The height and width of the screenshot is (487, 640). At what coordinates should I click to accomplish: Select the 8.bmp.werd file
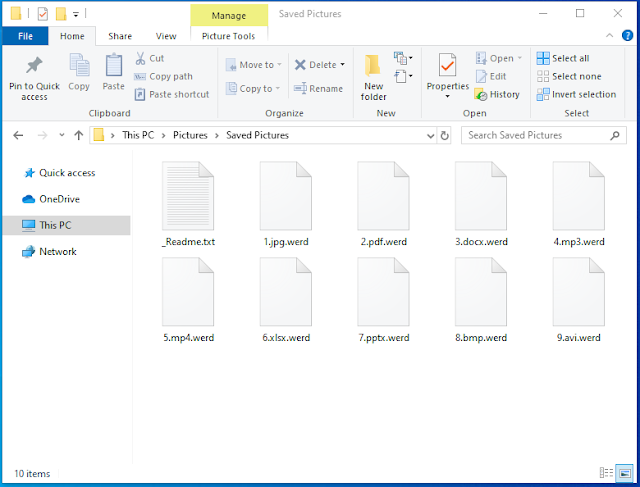[x=481, y=300]
